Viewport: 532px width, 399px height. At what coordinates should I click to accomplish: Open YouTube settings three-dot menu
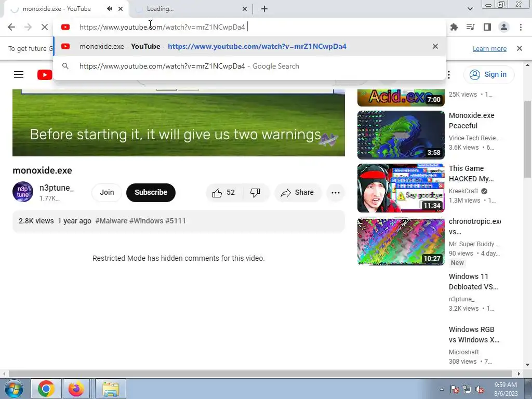tap(449, 75)
